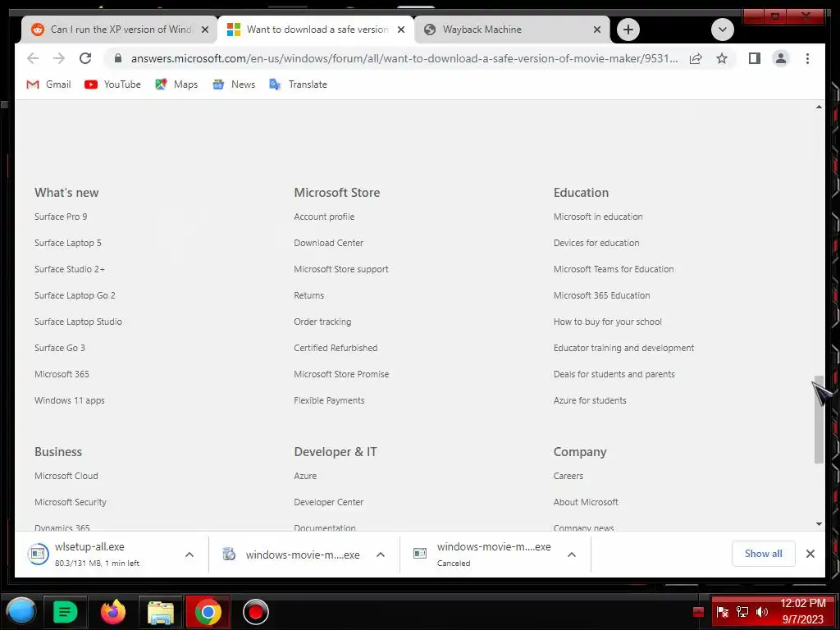
Task: Open the side panel icon
Action: tap(755, 58)
